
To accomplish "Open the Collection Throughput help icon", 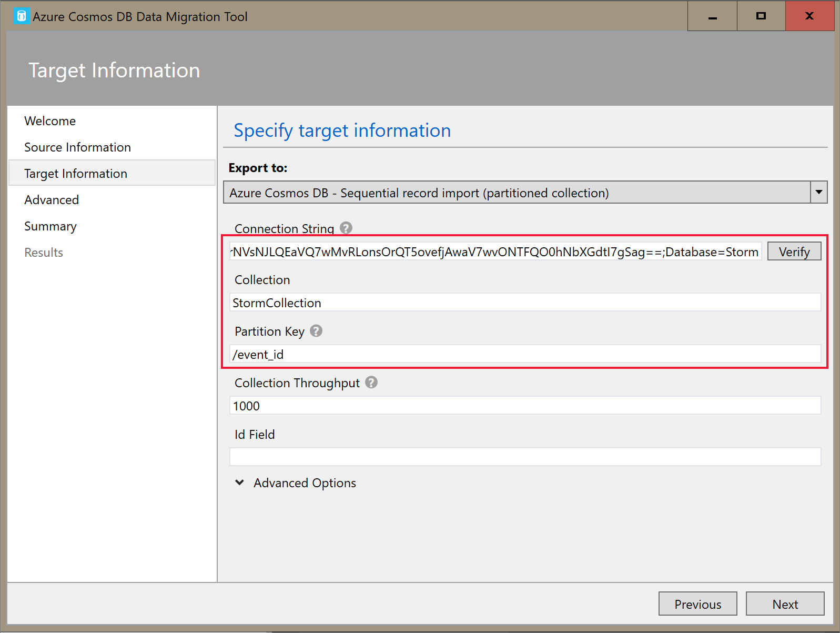I will click(x=371, y=383).
